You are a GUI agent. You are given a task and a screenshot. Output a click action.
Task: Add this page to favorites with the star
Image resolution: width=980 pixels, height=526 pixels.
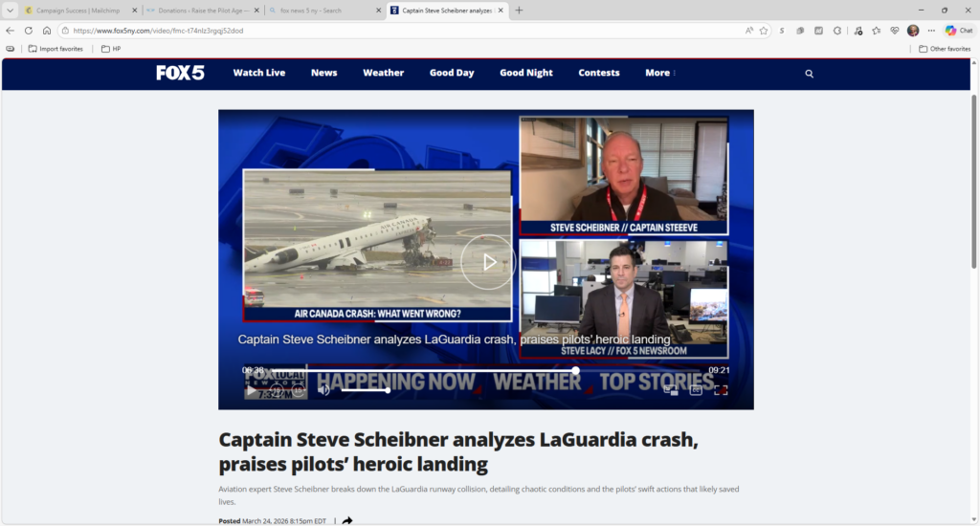coord(763,31)
